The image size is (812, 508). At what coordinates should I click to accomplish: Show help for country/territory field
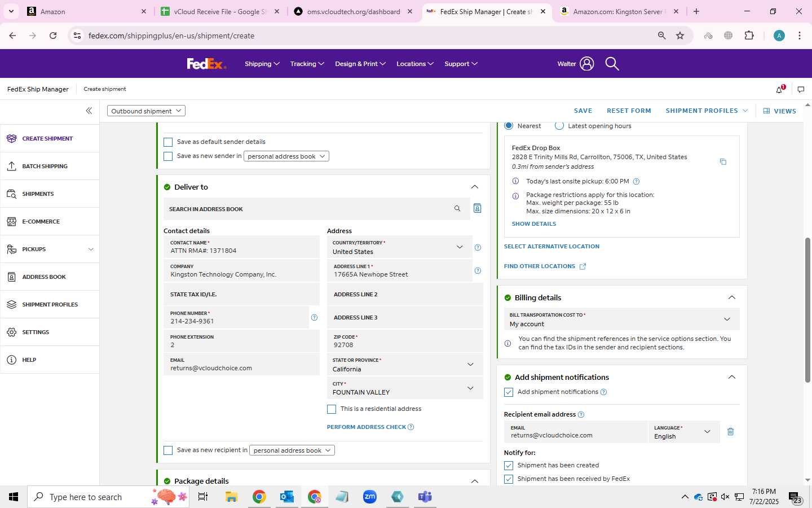tap(478, 247)
